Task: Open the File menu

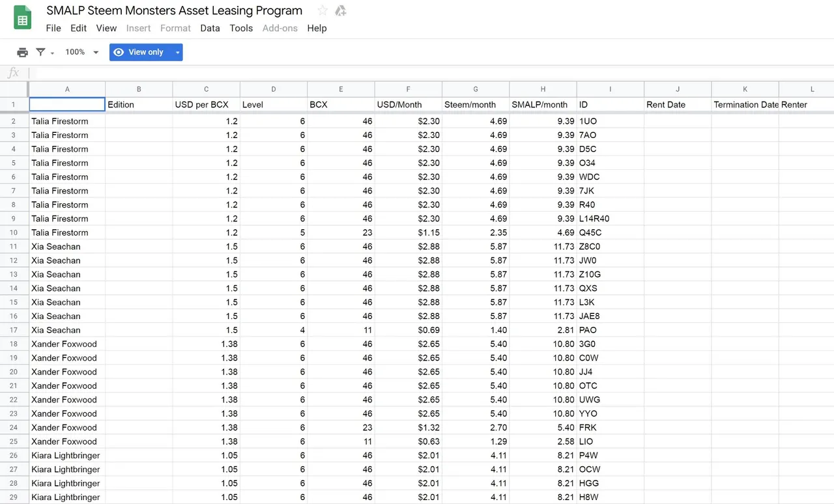Action: (53, 28)
